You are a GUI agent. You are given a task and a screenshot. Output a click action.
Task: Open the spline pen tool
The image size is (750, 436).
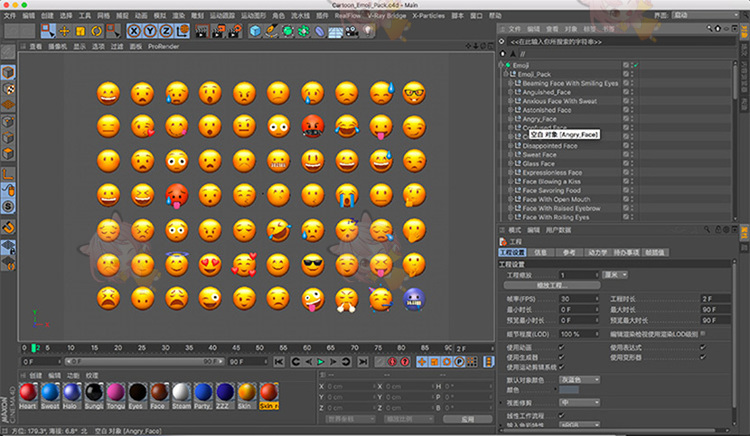pos(271,32)
